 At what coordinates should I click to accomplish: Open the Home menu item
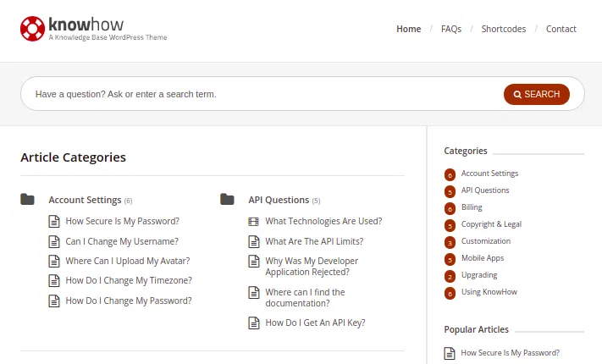pyautogui.click(x=408, y=29)
